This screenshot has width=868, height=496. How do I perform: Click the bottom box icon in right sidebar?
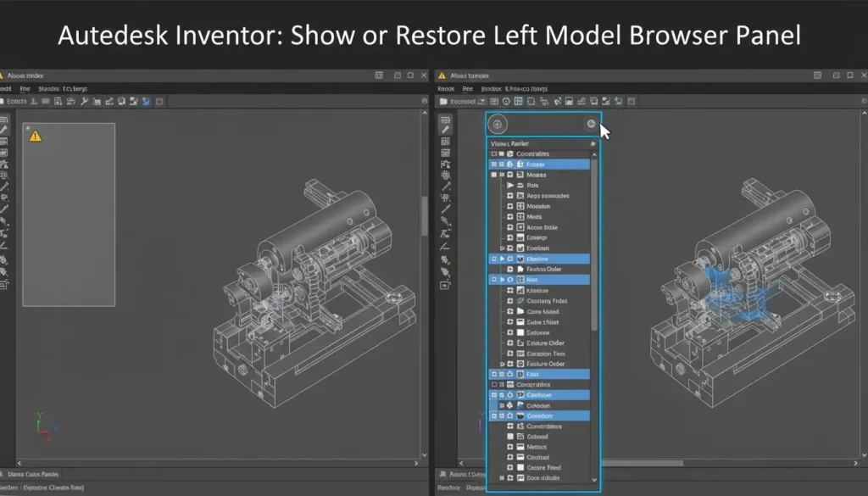(x=446, y=285)
